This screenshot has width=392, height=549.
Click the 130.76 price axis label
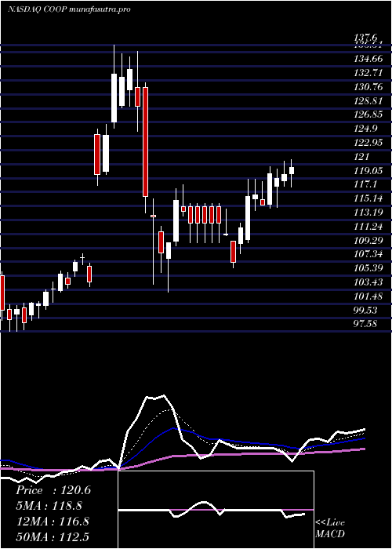(x=368, y=86)
